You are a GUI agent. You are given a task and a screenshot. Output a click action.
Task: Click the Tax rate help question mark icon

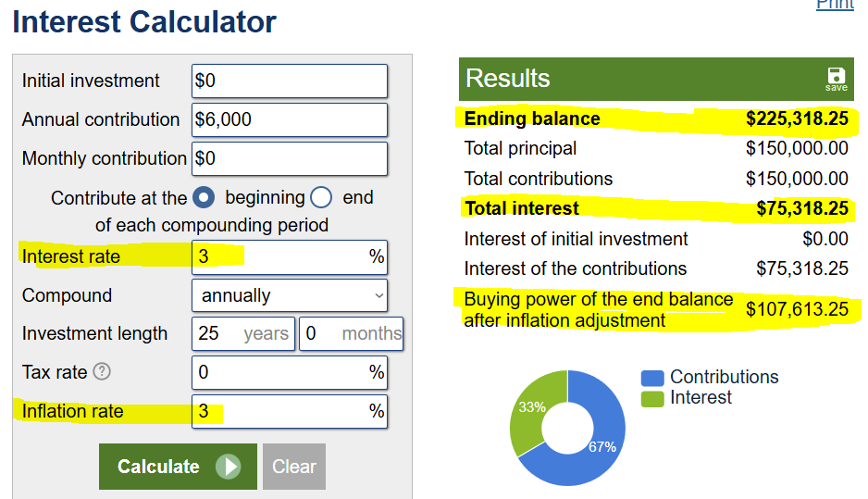(x=102, y=371)
